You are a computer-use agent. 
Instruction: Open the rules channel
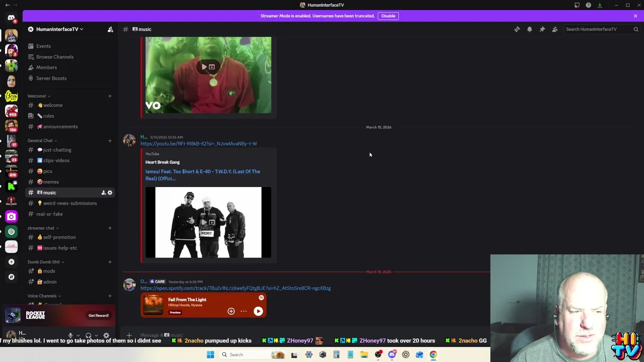(70, 116)
